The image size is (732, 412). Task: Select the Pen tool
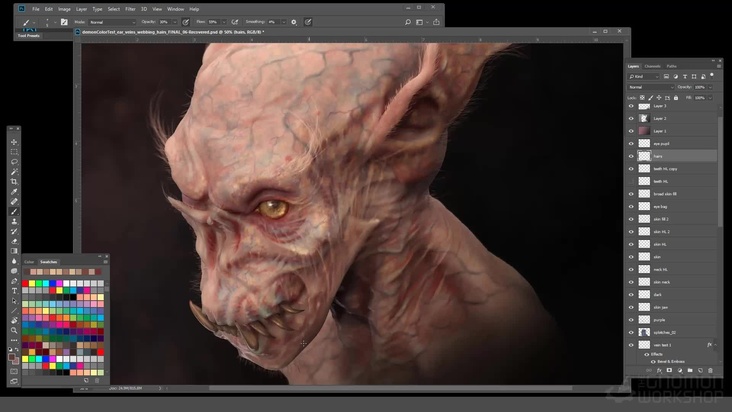click(x=14, y=281)
